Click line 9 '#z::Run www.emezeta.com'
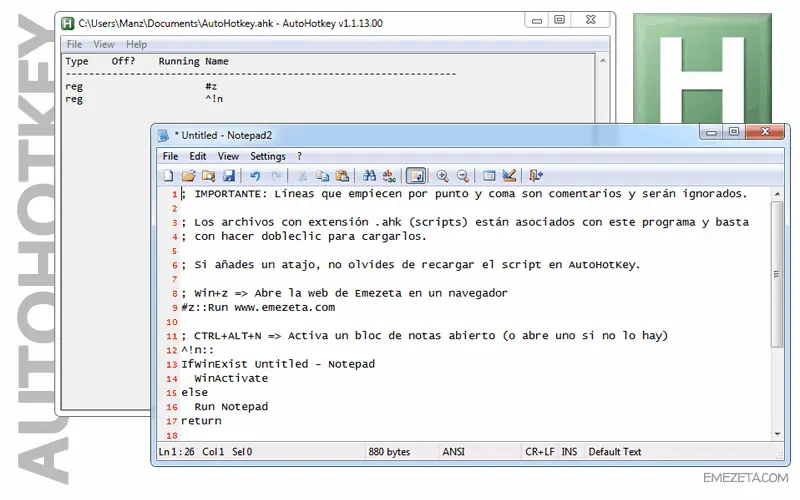Screen dimensions: 800x500 (258, 308)
